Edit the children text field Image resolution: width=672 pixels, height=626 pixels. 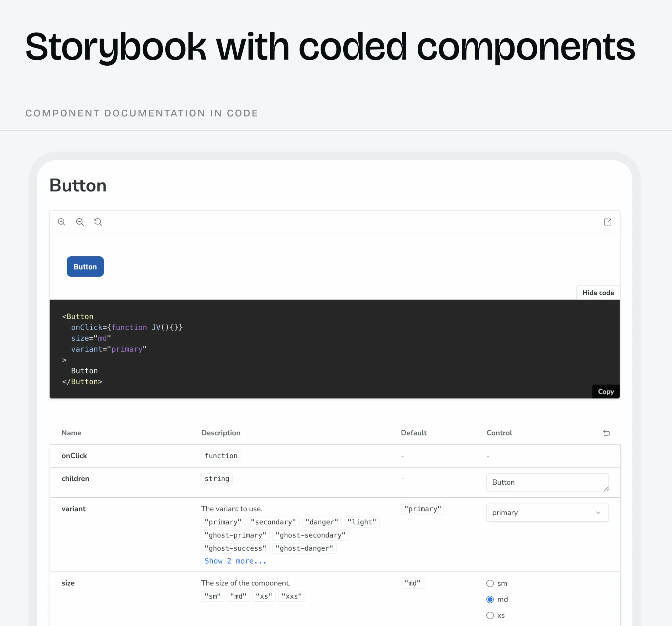[x=547, y=482]
